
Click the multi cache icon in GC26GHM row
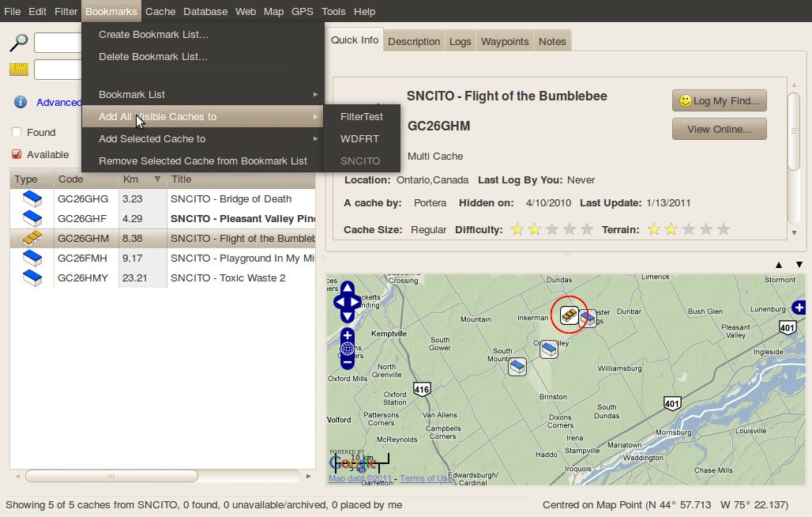tap(32, 238)
